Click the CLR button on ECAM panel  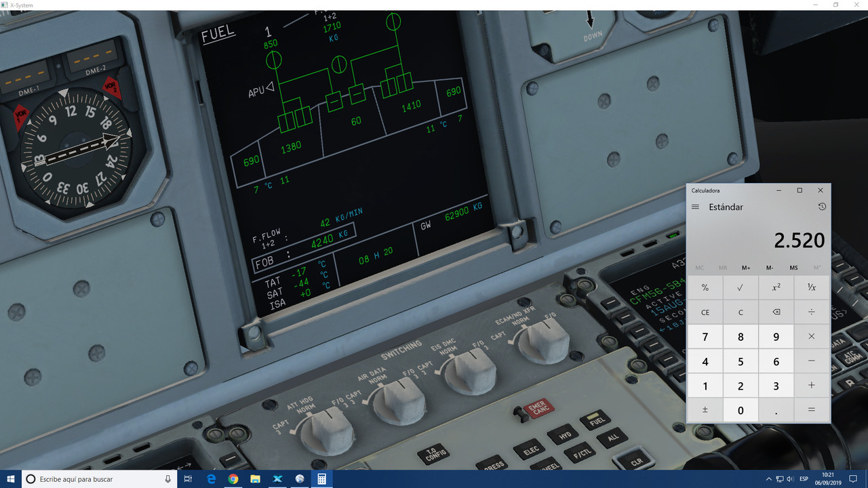(635, 460)
